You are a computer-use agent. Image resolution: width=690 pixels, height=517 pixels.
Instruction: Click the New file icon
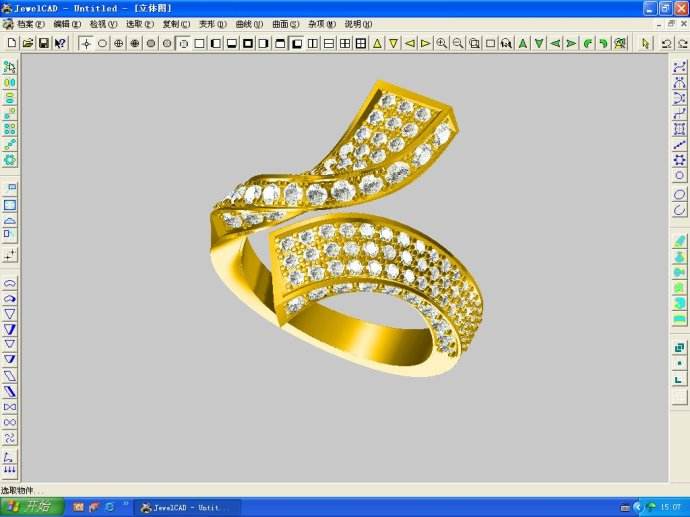tap(12, 43)
